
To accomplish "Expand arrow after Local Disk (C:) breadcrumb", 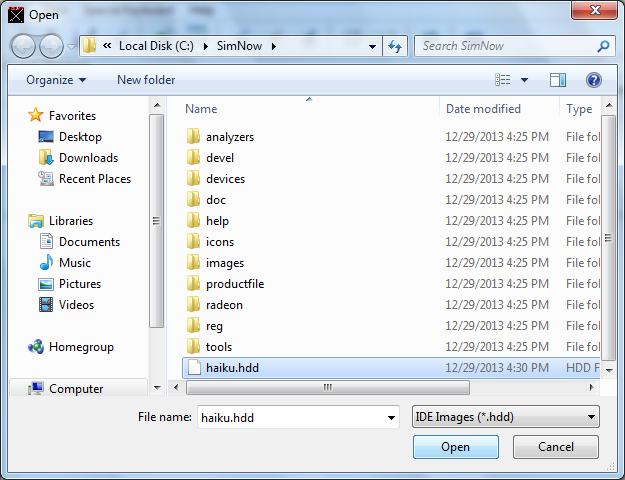I will coord(206,46).
